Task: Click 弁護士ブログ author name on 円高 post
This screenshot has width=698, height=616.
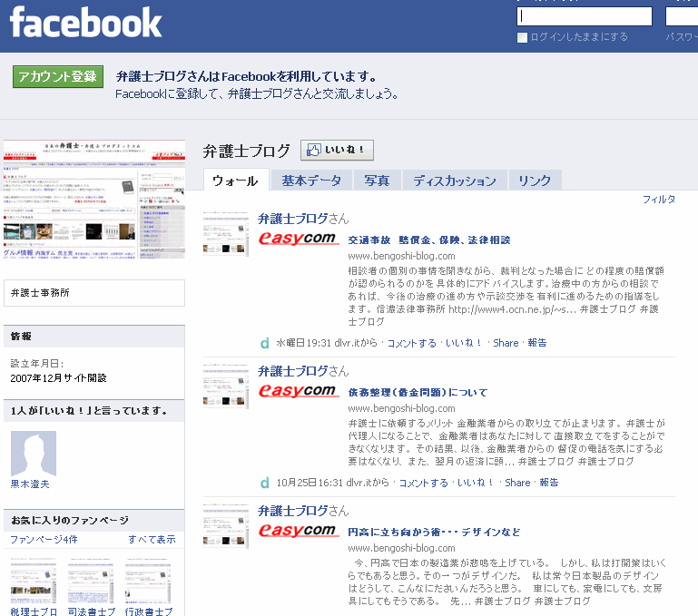Action: coord(293,511)
